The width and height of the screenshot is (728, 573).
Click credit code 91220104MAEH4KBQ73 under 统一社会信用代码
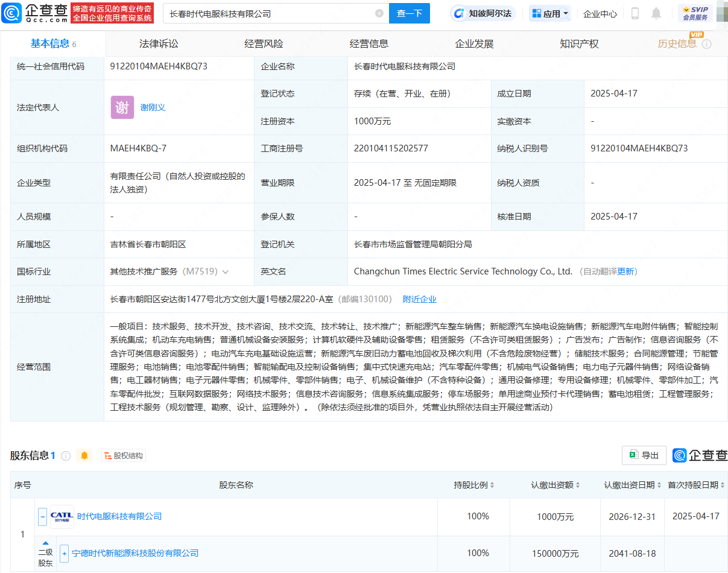[159, 66]
